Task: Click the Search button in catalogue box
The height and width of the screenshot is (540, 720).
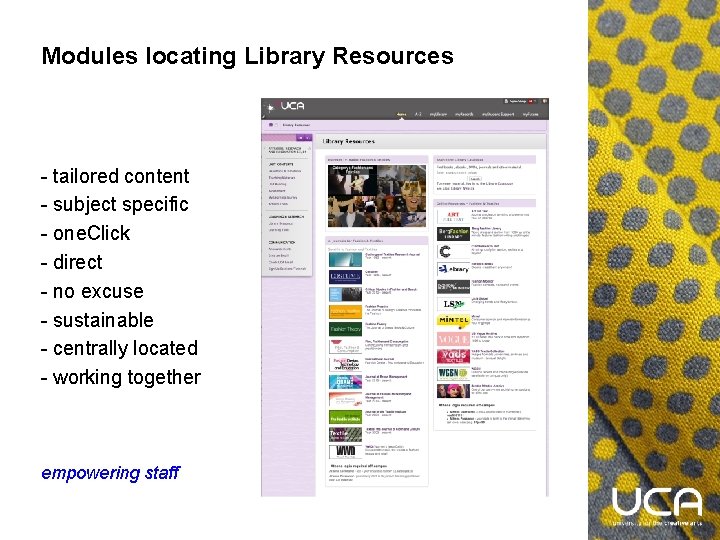Action: pyautogui.click(x=475, y=179)
